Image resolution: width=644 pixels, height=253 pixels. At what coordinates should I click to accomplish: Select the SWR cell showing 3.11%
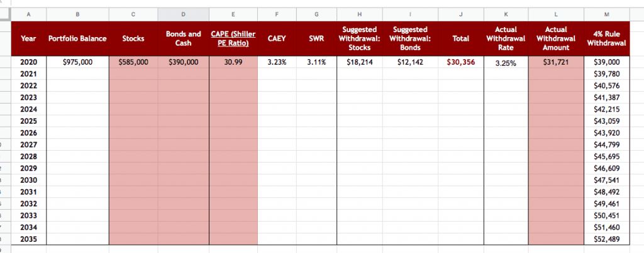click(316, 62)
